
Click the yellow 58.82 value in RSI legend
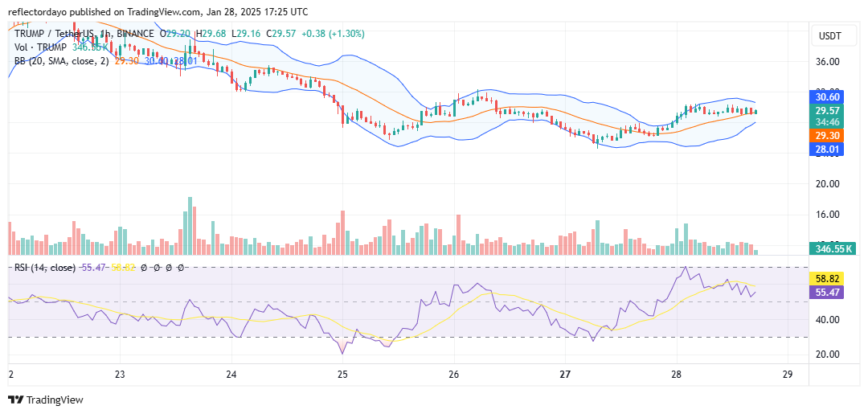(124, 268)
